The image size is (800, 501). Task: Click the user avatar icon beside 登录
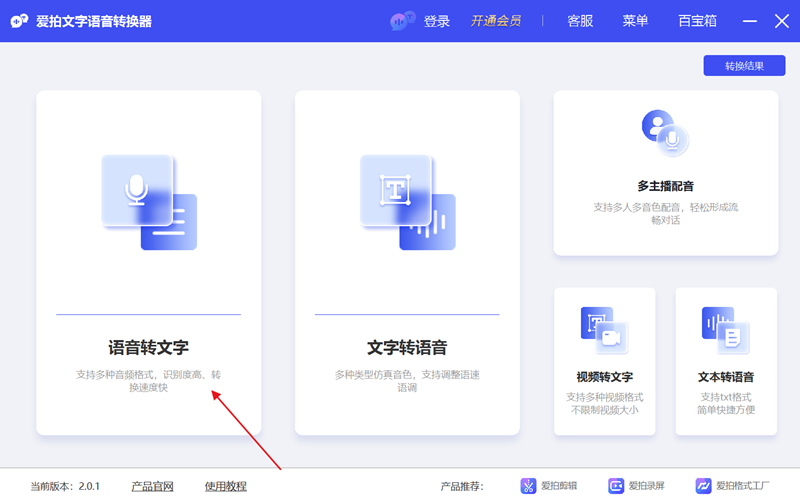(x=403, y=21)
